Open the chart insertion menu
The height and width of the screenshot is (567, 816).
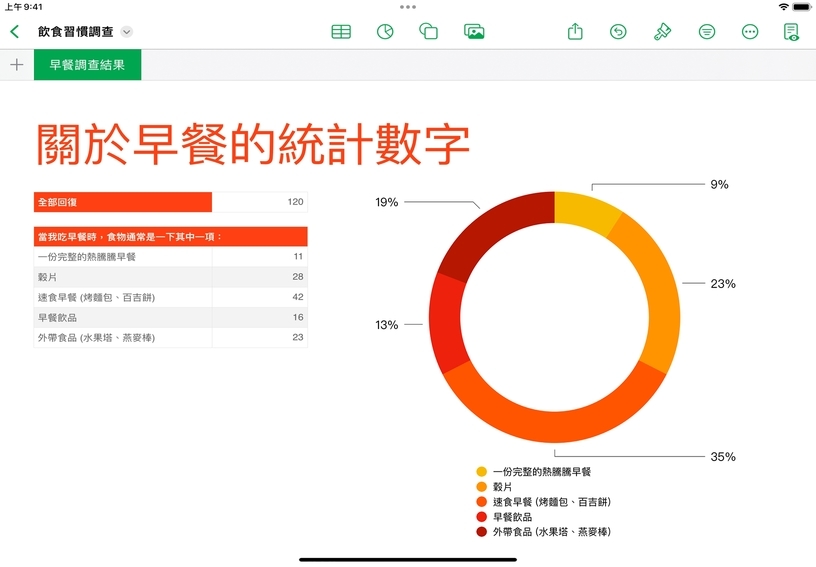tap(384, 32)
